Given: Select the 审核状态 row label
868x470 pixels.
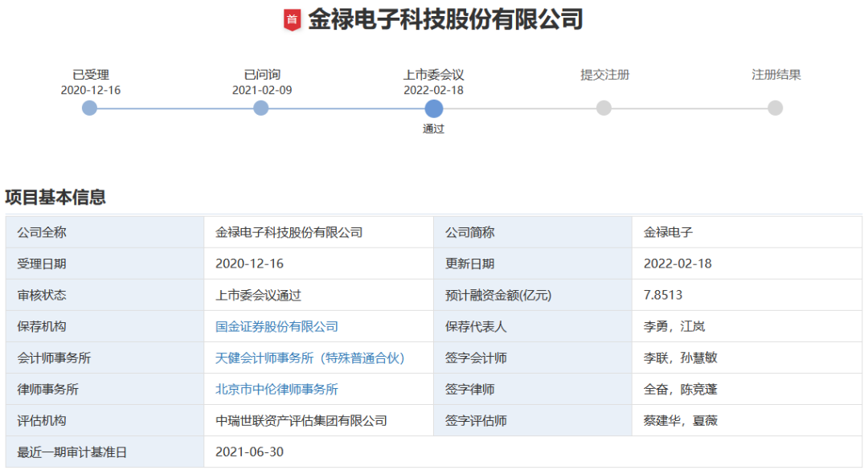Looking at the screenshot, I should click(42, 295).
